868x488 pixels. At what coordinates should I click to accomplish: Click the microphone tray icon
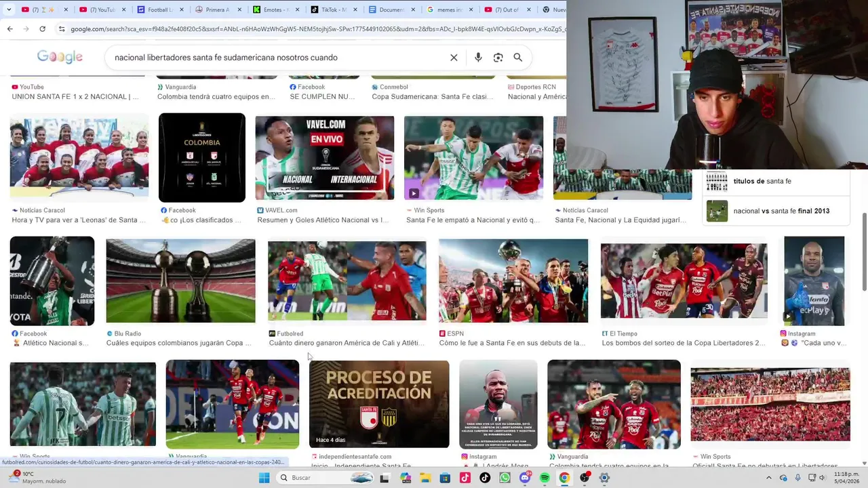coord(797,478)
